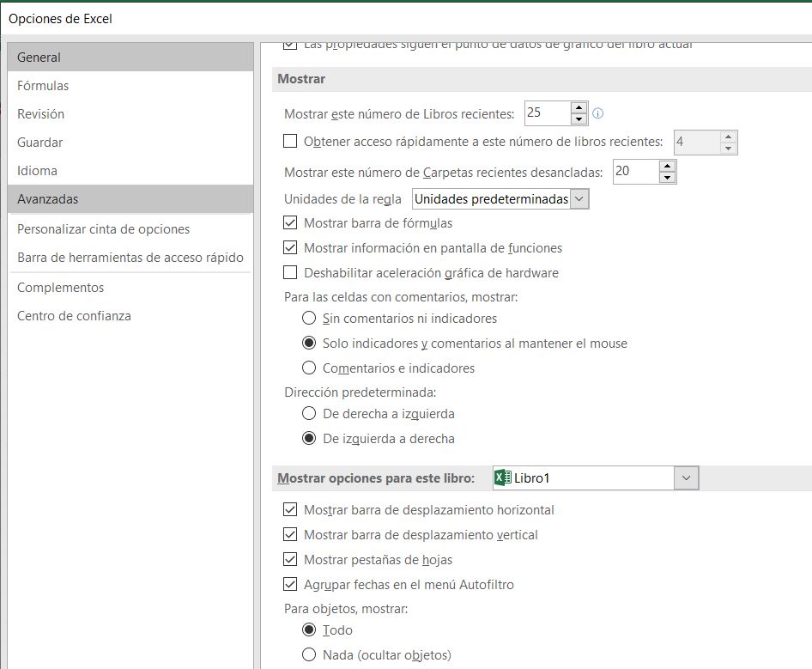Select De izquierda a derecha direction
The height and width of the screenshot is (669, 812).
pyautogui.click(x=309, y=438)
